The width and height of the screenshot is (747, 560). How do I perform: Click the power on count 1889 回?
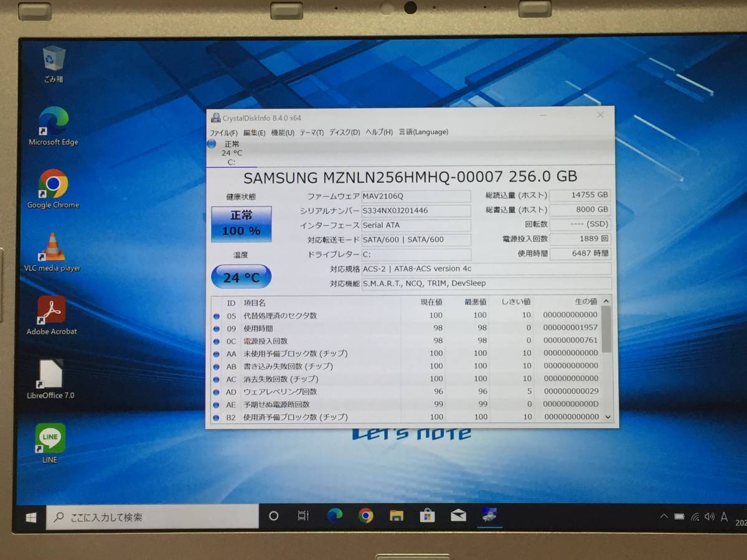click(x=580, y=239)
